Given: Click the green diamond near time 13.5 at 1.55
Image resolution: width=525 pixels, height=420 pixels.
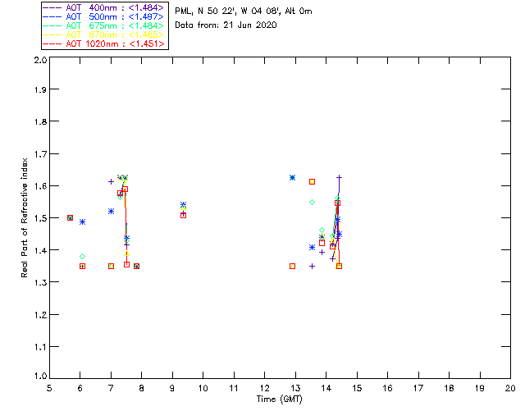Looking at the screenshot, I should pos(312,203).
